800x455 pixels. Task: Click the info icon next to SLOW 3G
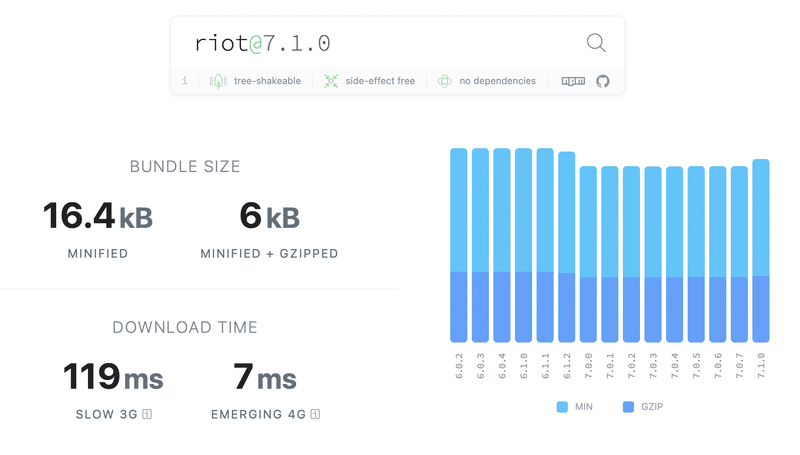(x=147, y=414)
